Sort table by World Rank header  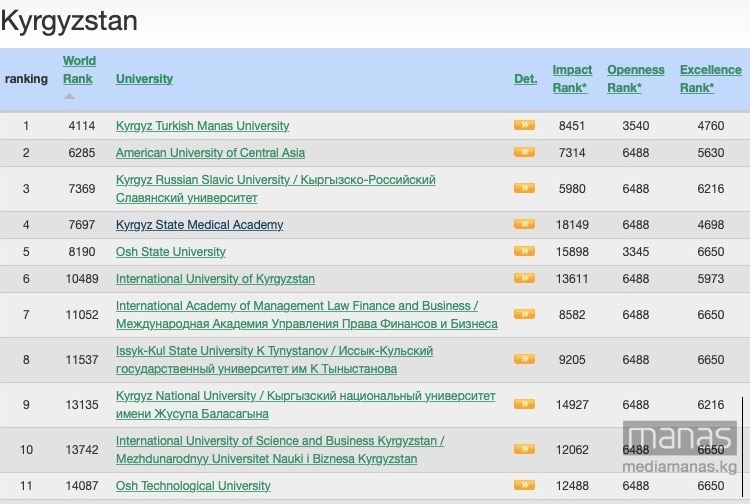click(79, 70)
